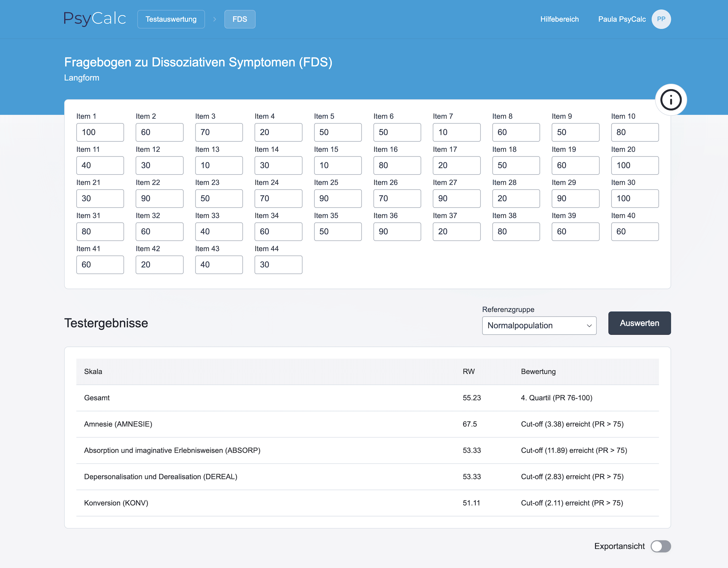
Task: Click the PsyCalc logo
Action: coord(95,19)
